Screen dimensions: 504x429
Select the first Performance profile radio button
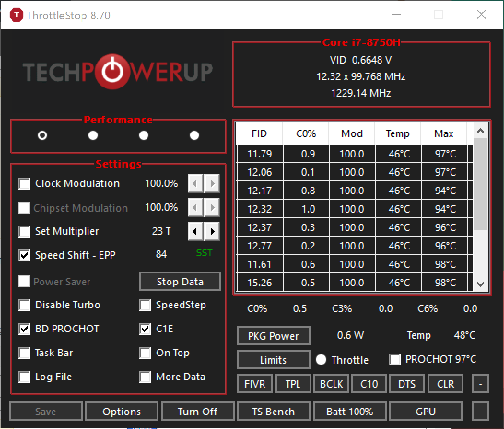(x=42, y=135)
